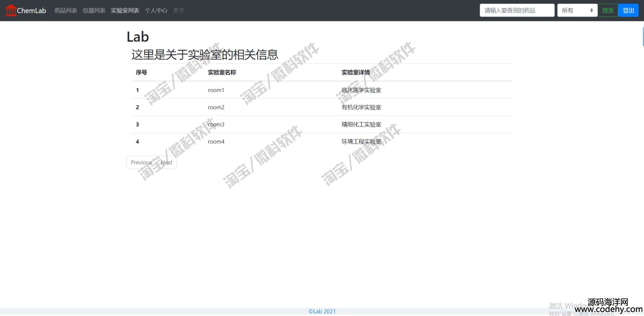Click the 实验室详情 column header
The height and width of the screenshot is (316, 644).
coord(356,72)
